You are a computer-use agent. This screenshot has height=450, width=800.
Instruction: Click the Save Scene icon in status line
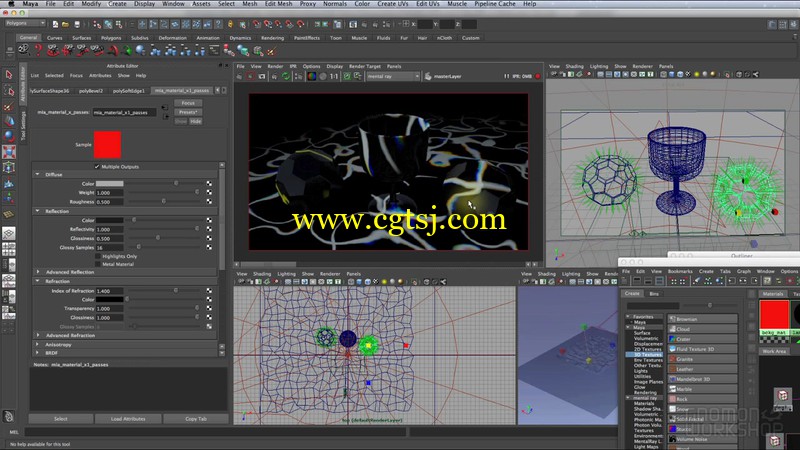coord(77,24)
